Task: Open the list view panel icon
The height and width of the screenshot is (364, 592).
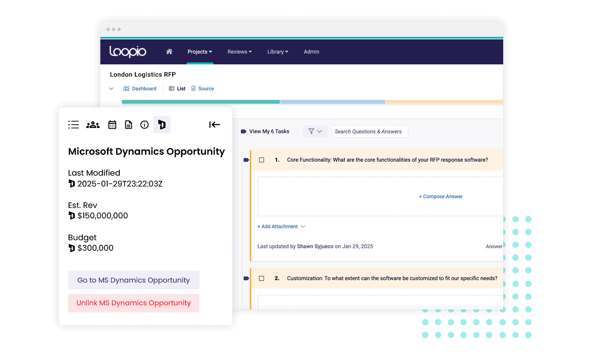Action: pos(73,125)
